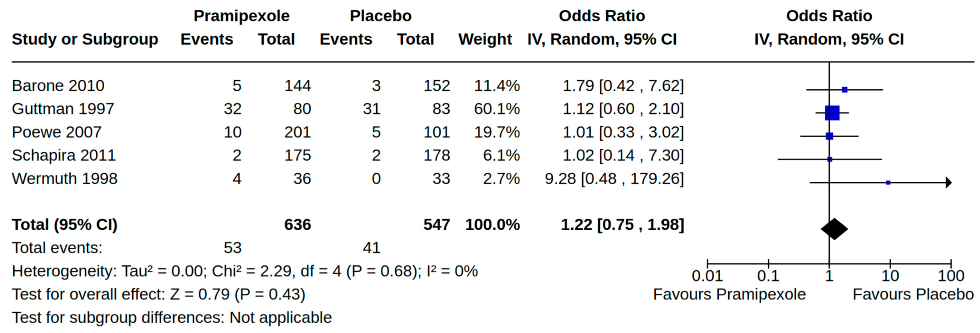
Task: Click the Wermuth 1998 blue square marker
Action: (x=888, y=182)
